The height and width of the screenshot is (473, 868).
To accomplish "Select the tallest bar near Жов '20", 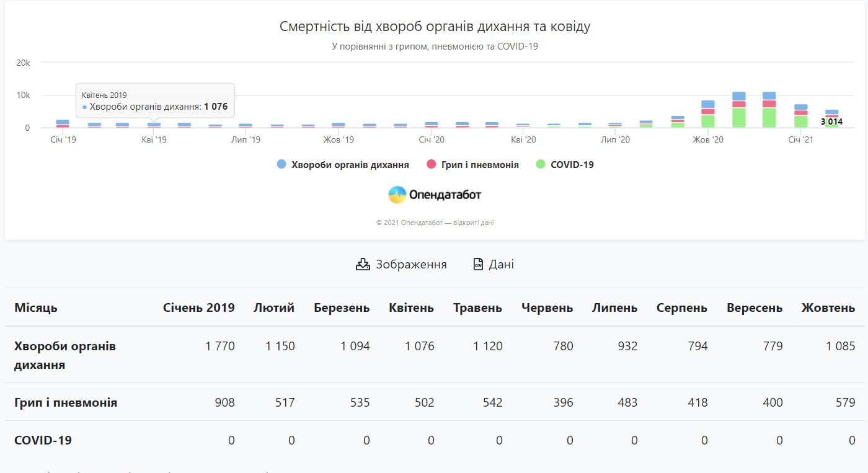I will 738,110.
